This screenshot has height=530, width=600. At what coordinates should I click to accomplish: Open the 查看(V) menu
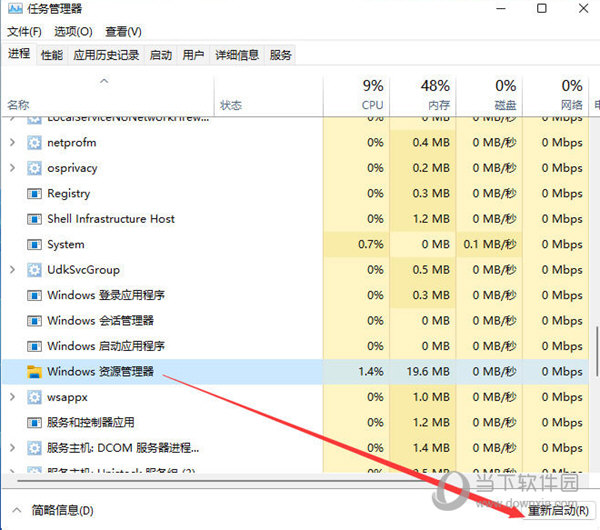pyautogui.click(x=123, y=31)
